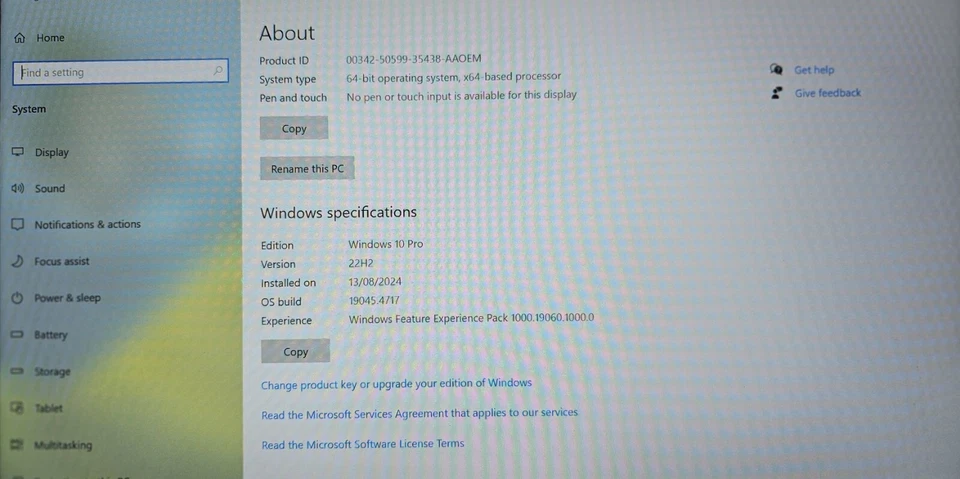Click the About page heading
The image size is (960, 479).
click(287, 33)
